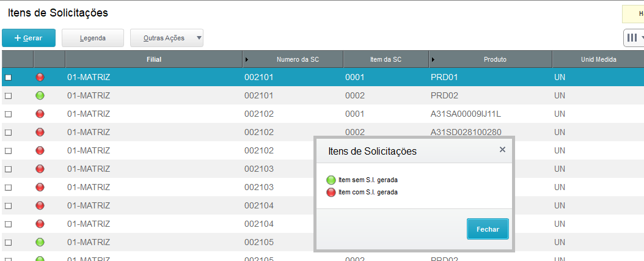
Task: Click item 0002 in the 002101 PRD02 row
Action: pyautogui.click(x=355, y=95)
